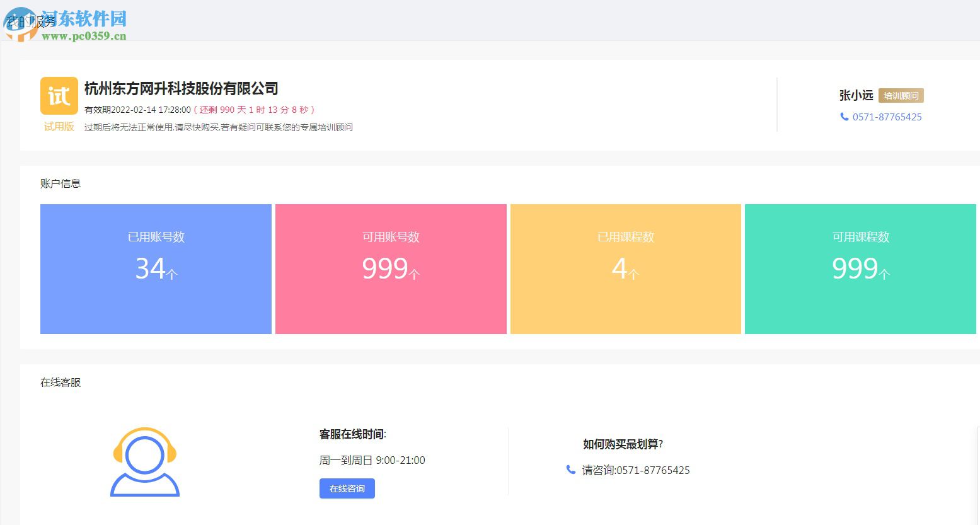Click the phone icon before 请咨询
Viewport: 980px width, 525px height.
pyautogui.click(x=571, y=470)
